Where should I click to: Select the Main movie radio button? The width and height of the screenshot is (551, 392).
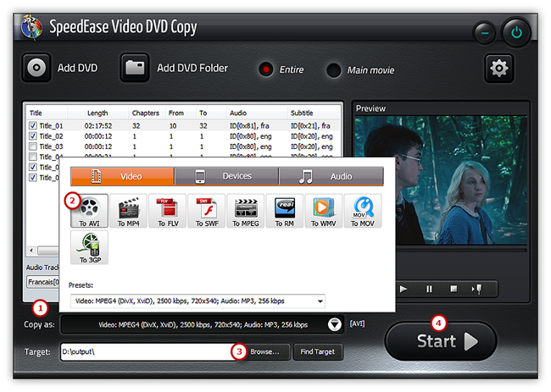click(x=333, y=70)
